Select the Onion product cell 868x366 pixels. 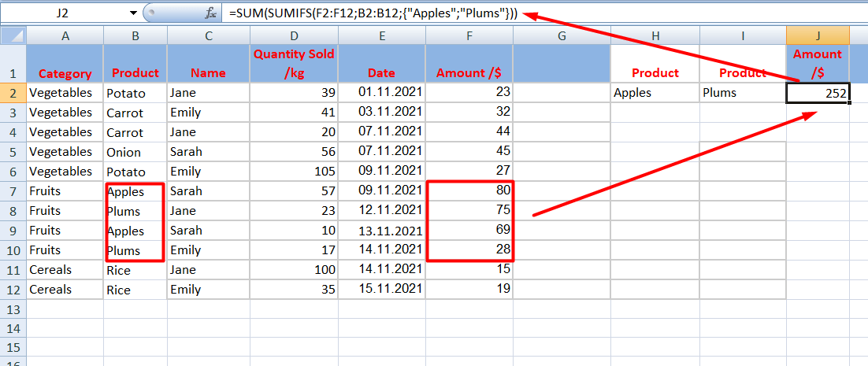point(135,152)
